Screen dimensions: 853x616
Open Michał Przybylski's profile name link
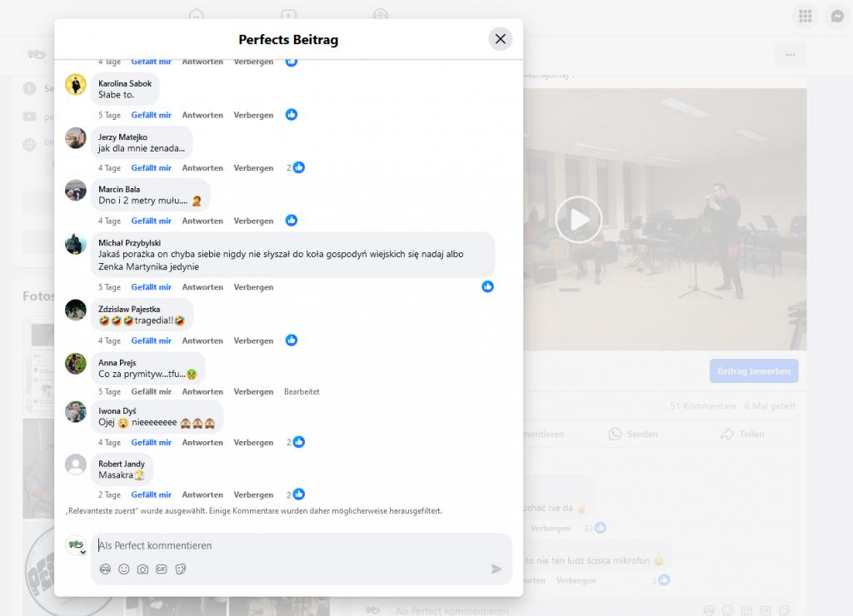click(129, 243)
